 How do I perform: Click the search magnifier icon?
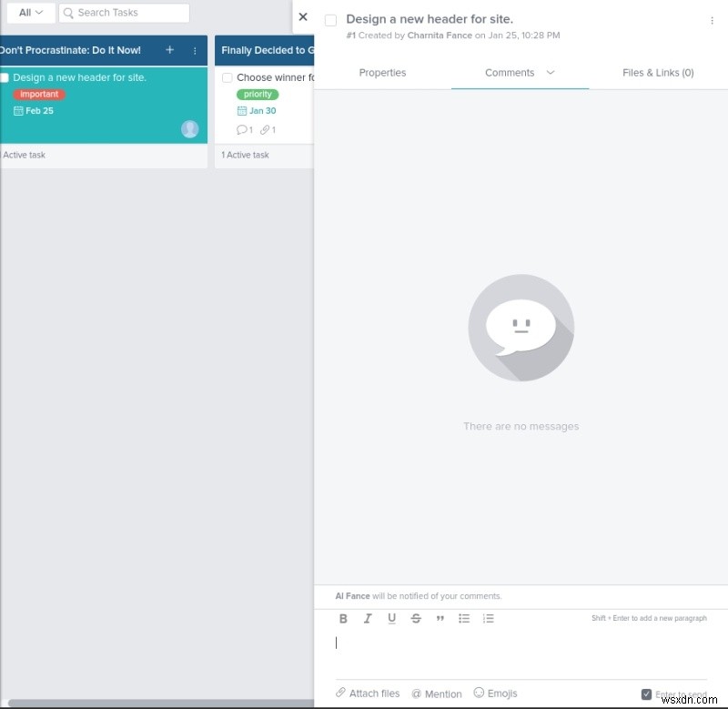68,13
